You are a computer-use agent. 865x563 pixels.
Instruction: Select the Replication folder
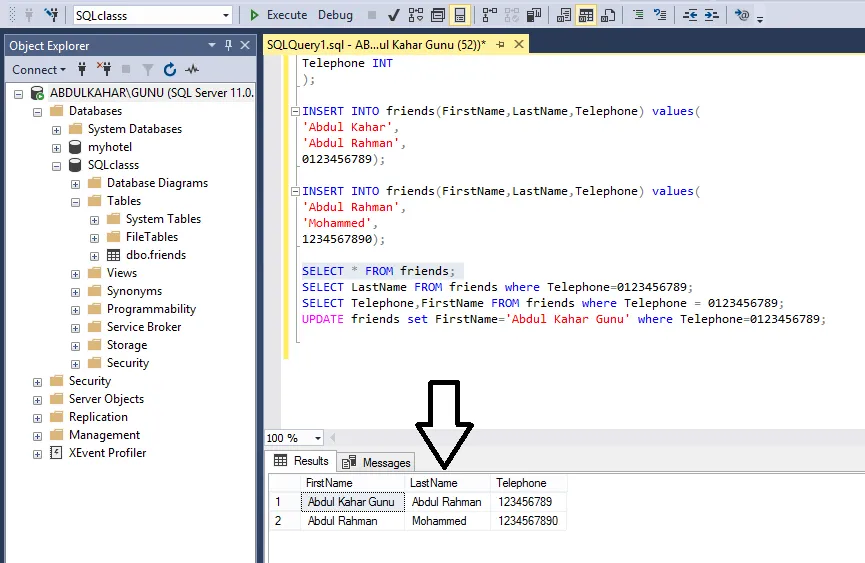point(98,417)
